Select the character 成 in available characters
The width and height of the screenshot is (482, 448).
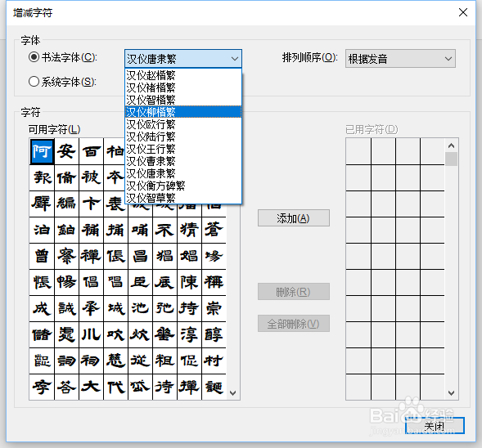coord(42,308)
